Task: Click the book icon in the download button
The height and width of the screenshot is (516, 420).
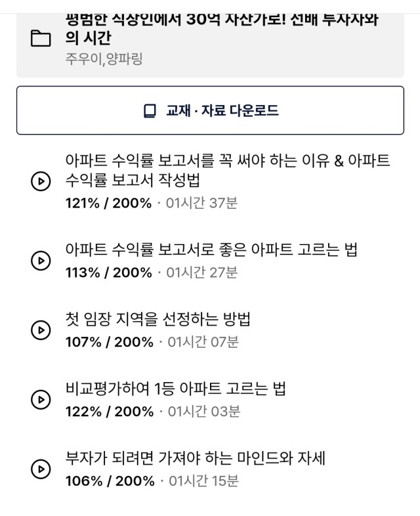Action: pyautogui.click(x=150, y=111)
